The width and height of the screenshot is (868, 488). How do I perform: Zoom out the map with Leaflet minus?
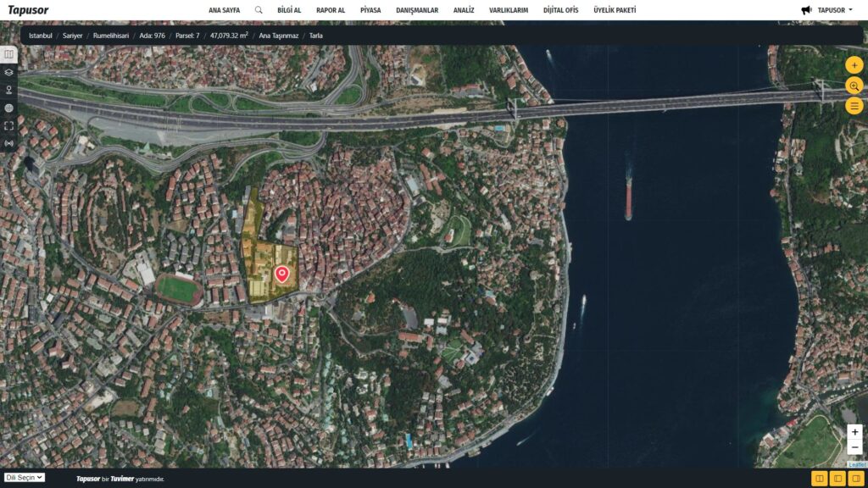pos(854,447)
